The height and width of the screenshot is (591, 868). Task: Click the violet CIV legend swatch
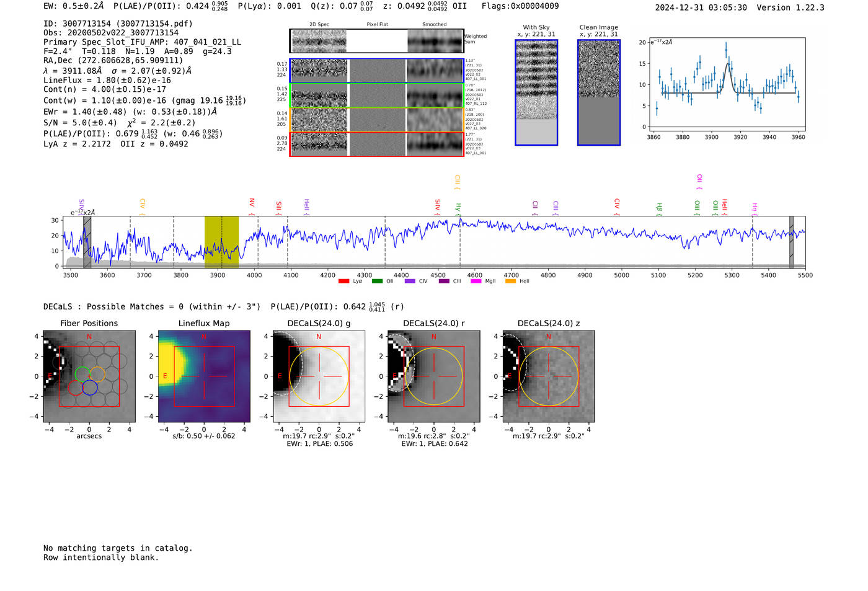coord(410,282)
